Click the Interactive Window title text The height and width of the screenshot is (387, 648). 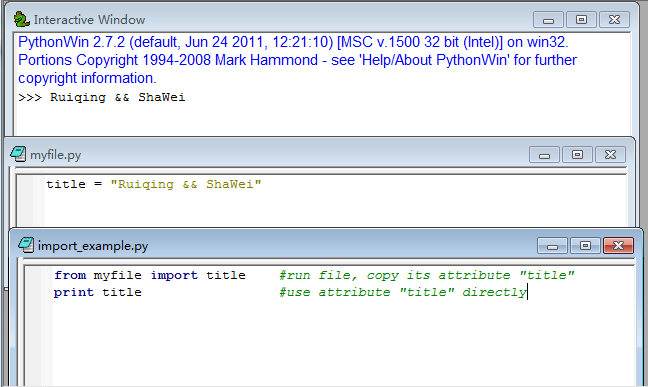89,19
